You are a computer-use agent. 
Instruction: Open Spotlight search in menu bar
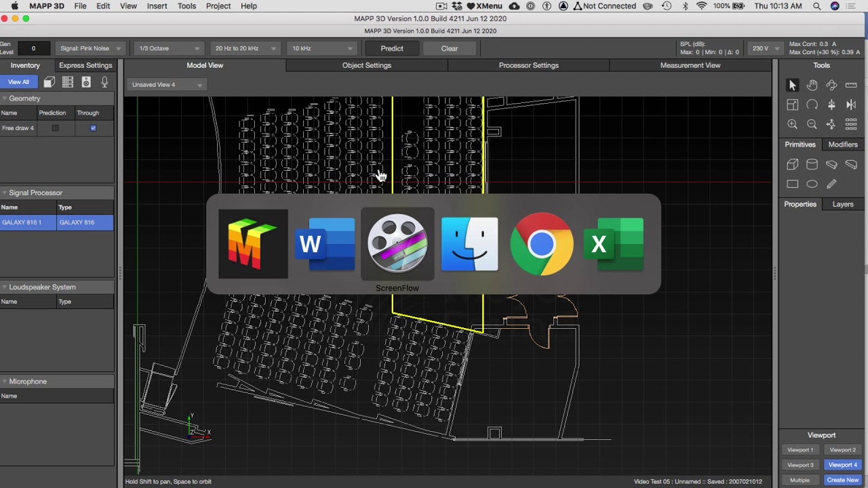817,6
